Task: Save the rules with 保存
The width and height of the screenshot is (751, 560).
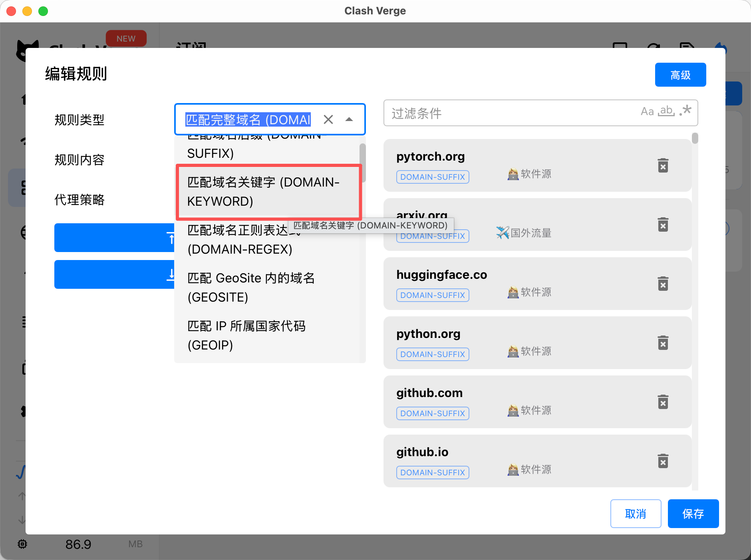Action: [693, 514]
